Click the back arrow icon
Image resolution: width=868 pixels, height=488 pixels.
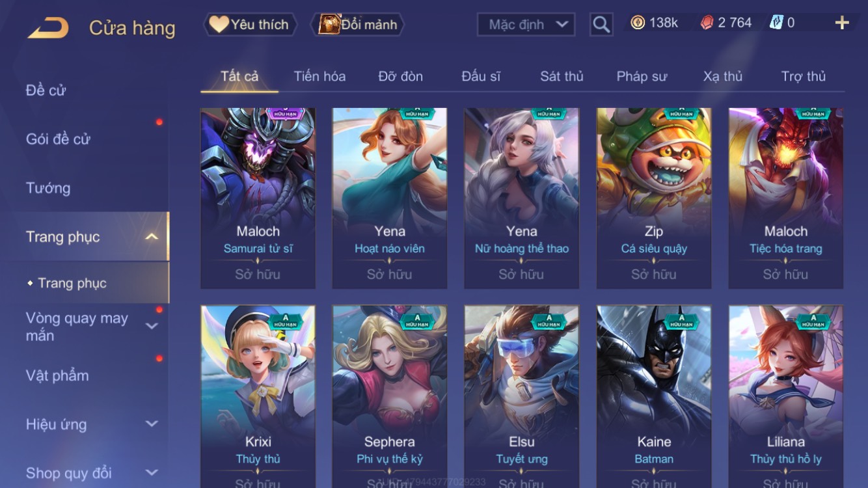[48, 27]
